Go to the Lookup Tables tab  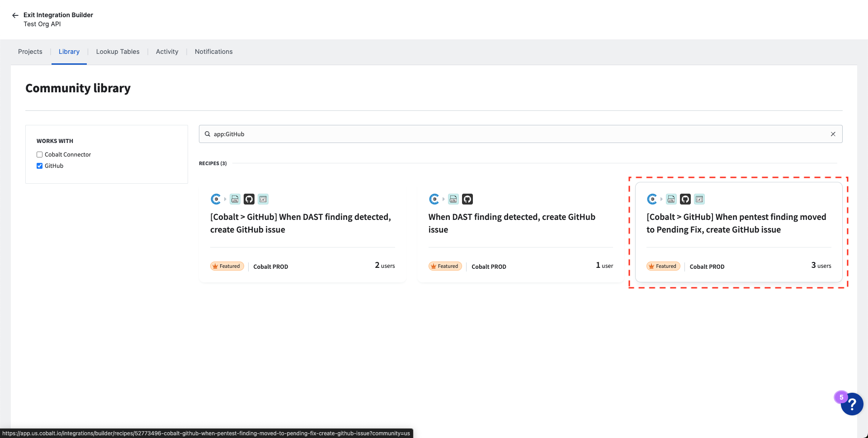tap(118, 52)
